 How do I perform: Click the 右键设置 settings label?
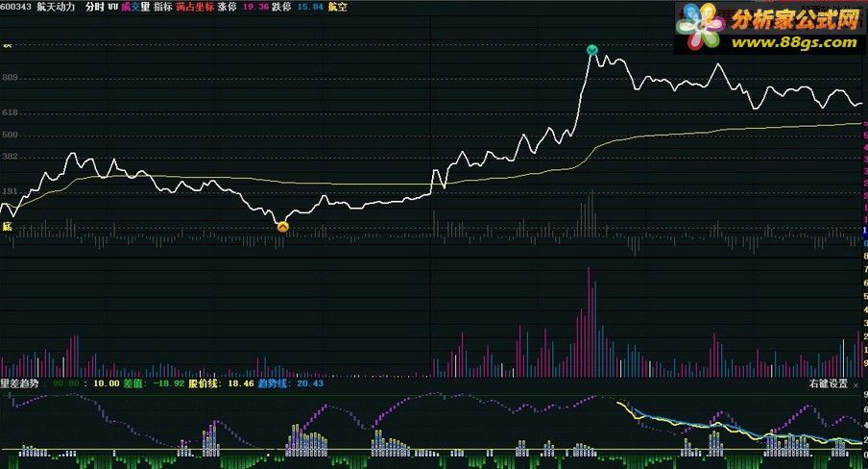[x=829, y=383]
